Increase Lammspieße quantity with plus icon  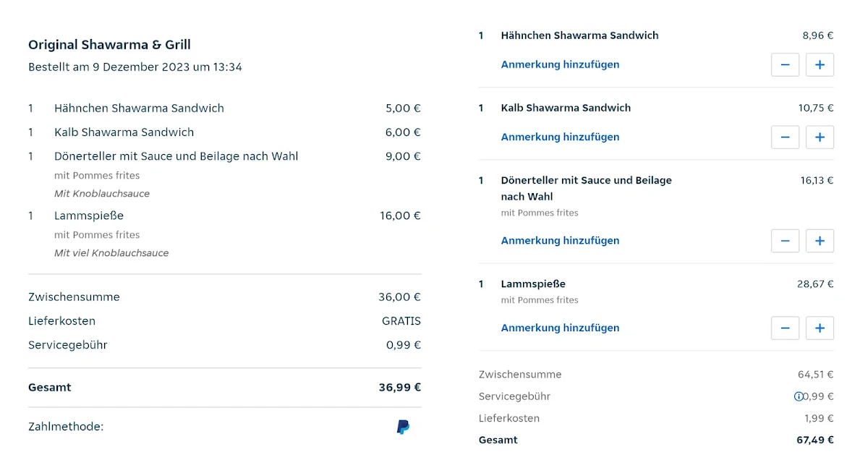tap(820, 328)
